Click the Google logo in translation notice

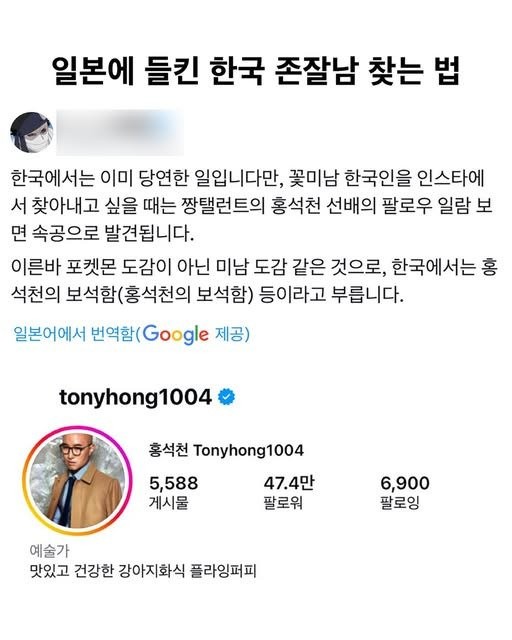coord(176,335)
